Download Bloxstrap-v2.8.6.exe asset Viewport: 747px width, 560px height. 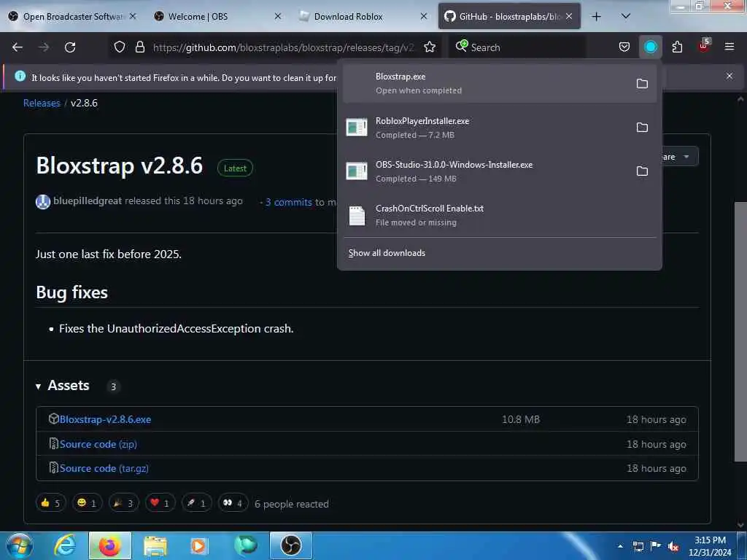pos(105,419)
